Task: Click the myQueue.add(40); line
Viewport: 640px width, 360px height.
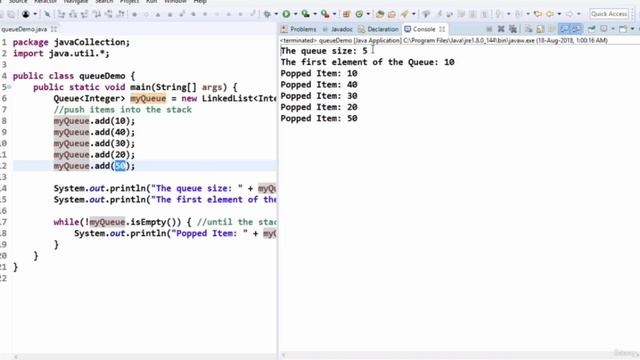Action: [94, 132]
